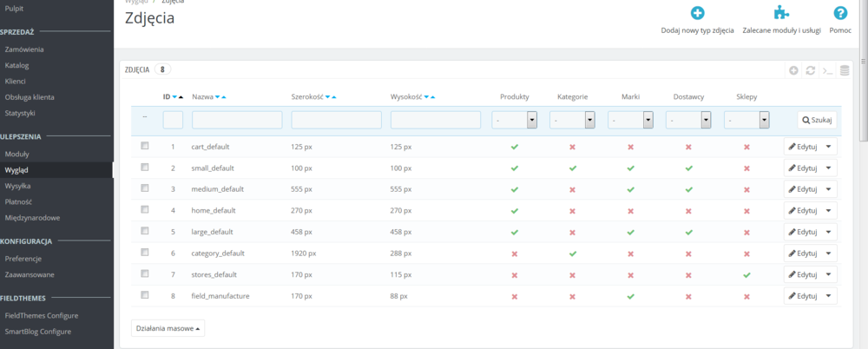
Task: Open Kategorie filter dropdown
Action: coord(572,120)
